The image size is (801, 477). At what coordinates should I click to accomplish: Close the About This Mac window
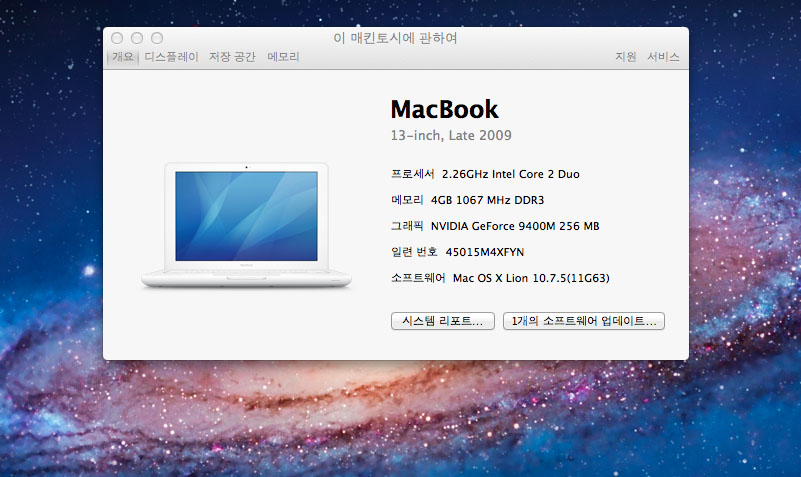[117, 38]
